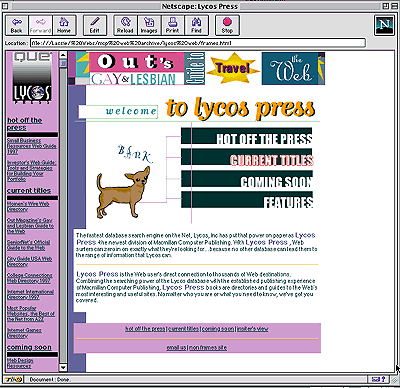
Task: Open the Home page button
Action: coord(64,25)
